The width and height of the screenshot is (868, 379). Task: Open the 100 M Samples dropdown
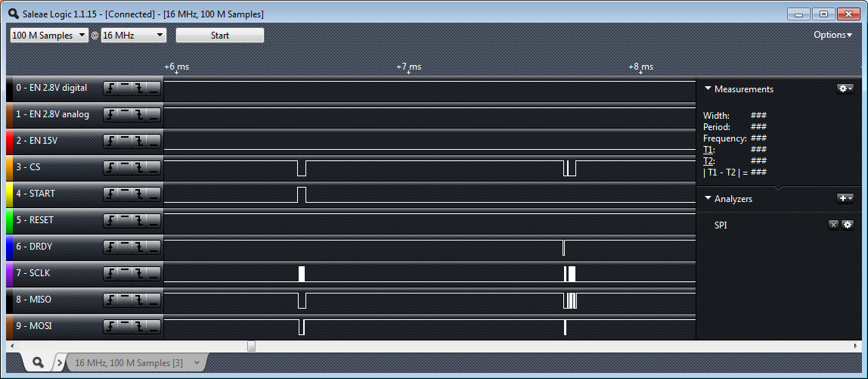coord(49,36)
